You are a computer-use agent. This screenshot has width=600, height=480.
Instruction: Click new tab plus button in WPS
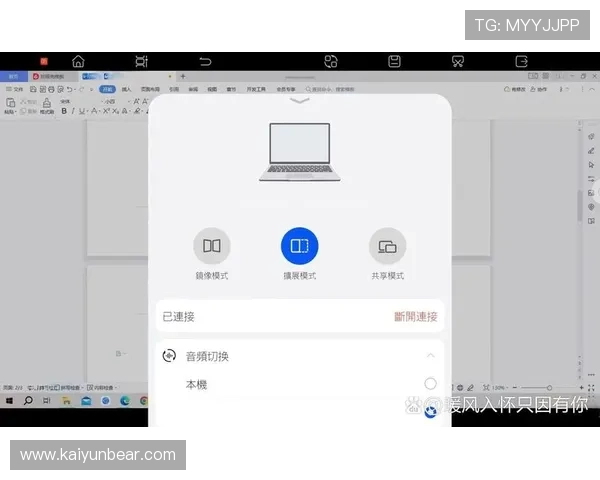(183, 76)
